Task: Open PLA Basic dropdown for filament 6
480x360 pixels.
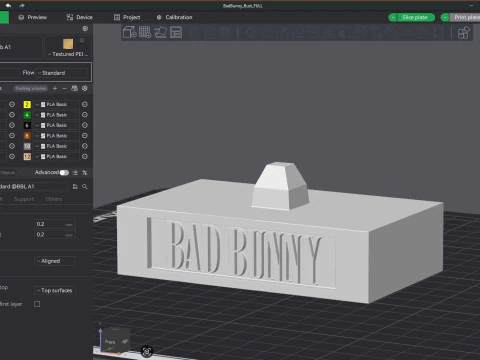Action: pos(57,125)
